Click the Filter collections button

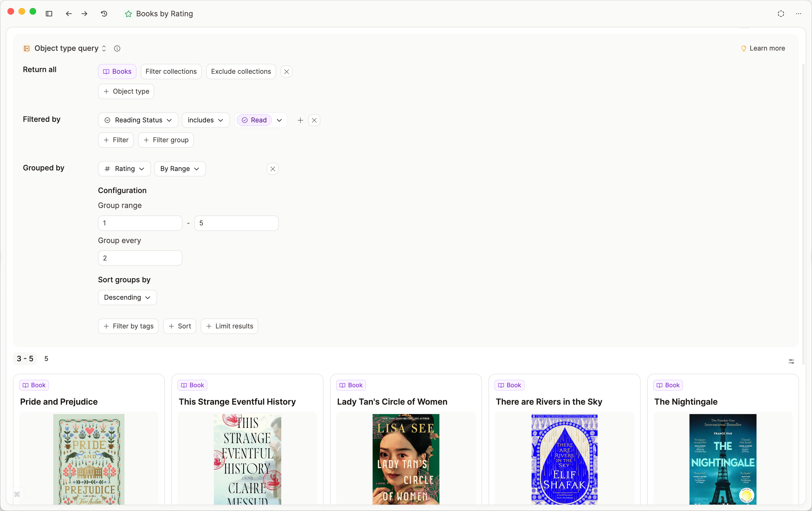pos(171,72)
